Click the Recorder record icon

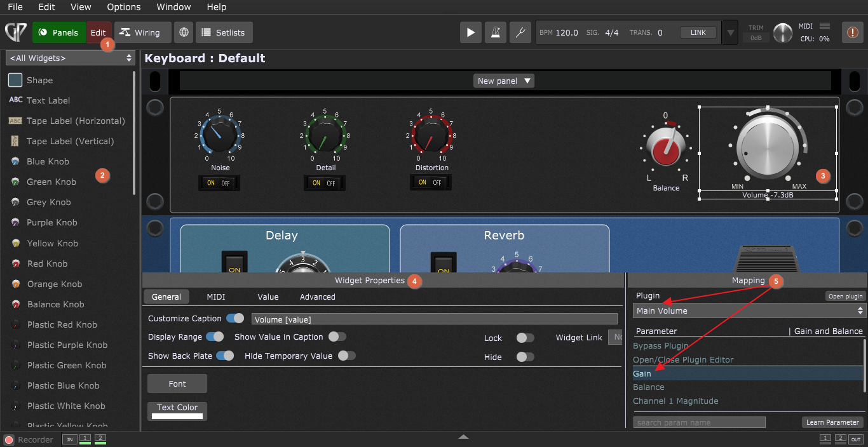pos(9,439)
